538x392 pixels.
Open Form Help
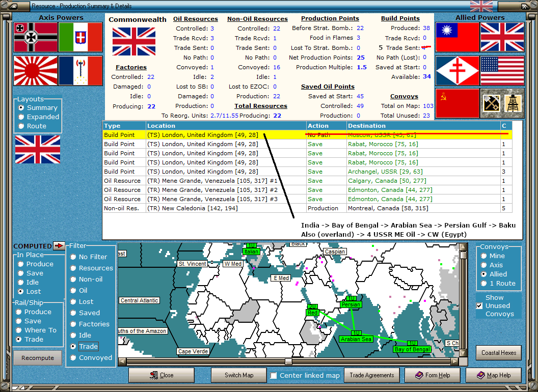tap(433, 375)
